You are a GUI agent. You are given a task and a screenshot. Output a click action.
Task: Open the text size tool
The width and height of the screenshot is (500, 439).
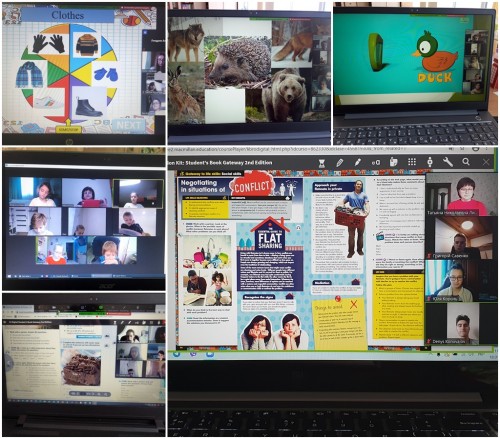pyautogui.click(x=376, y=162)
